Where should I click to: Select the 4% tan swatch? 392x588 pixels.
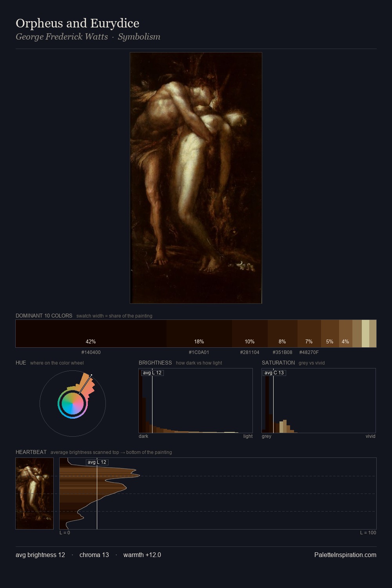[346, 334]
